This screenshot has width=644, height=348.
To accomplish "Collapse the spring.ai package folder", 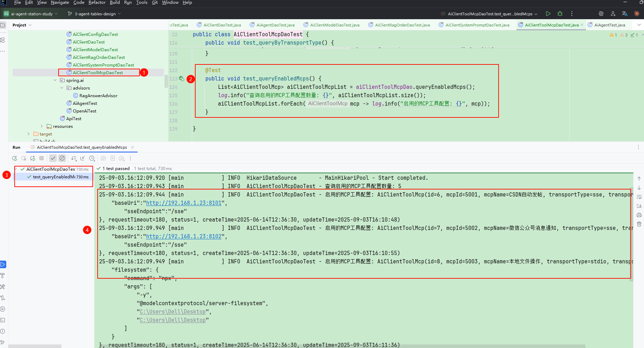I will pos(55,80).
